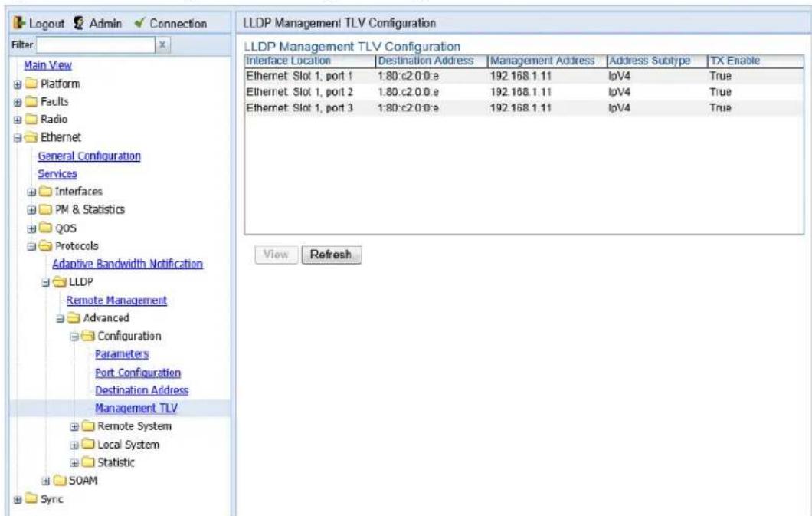Click the Platform folder icon
Screen dimensions: 812x516
(31, 84)
